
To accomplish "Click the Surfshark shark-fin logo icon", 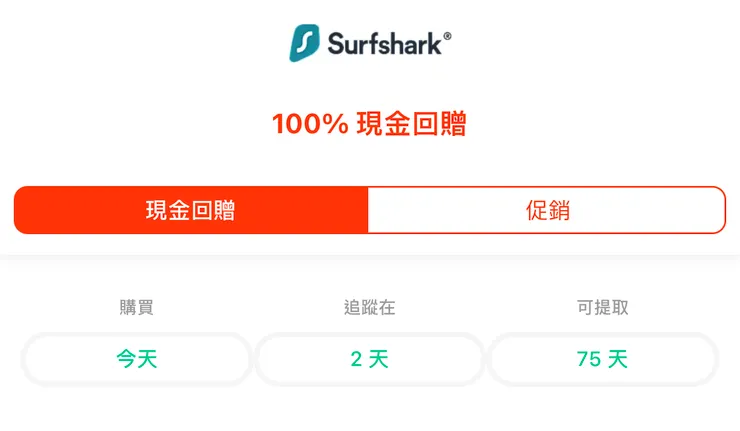I will point(306,43).
